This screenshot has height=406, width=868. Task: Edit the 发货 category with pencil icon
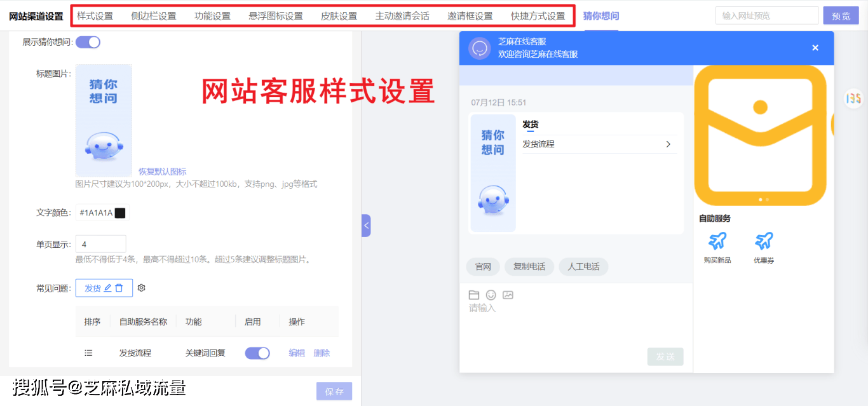(107, 288)
